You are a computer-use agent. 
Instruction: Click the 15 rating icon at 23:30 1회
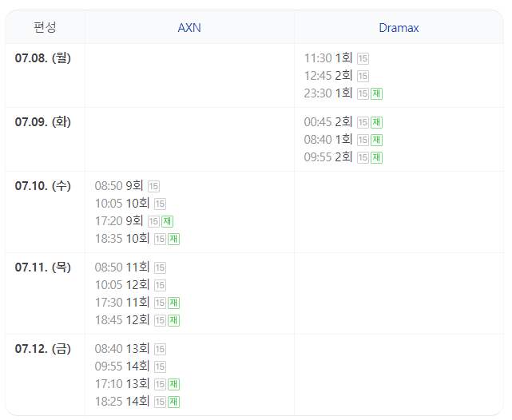click(363, 94)
